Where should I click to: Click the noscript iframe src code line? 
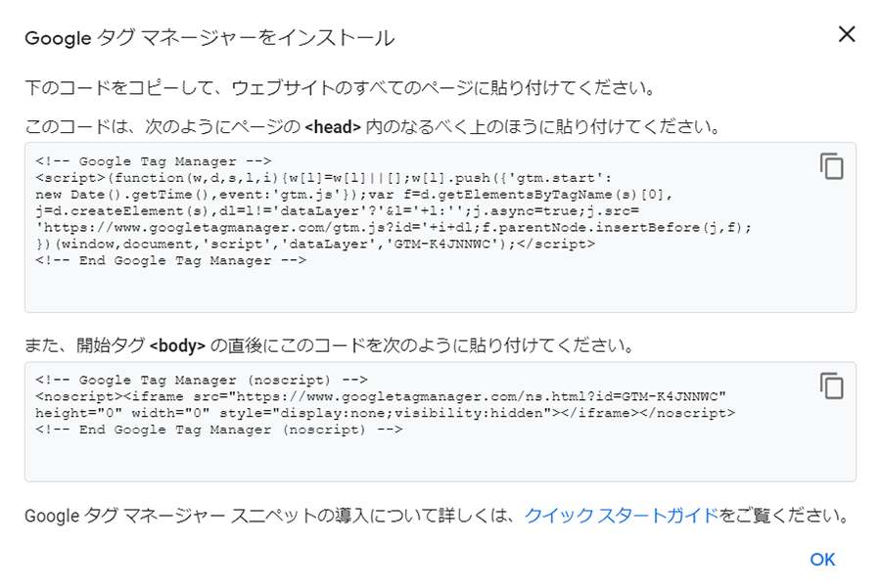coord(381,396)
